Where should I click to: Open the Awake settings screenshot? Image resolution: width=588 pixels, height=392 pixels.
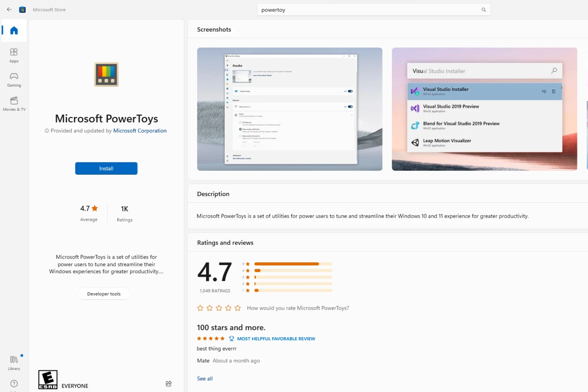[x=290, y=109]
